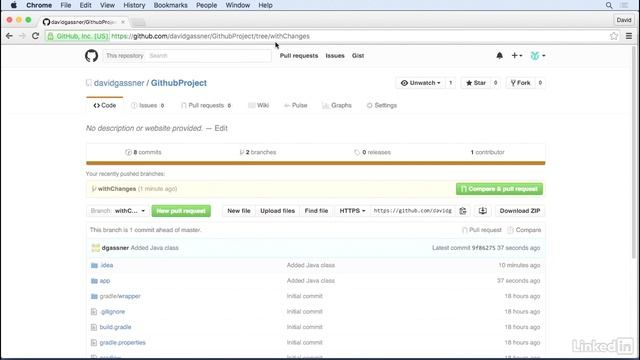Click the clone in Desktop icon
The image size is (640, 360).
pos(482,211)
